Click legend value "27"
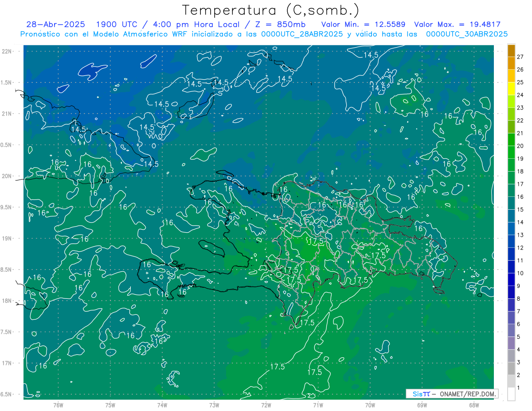 tap(520, 57)
